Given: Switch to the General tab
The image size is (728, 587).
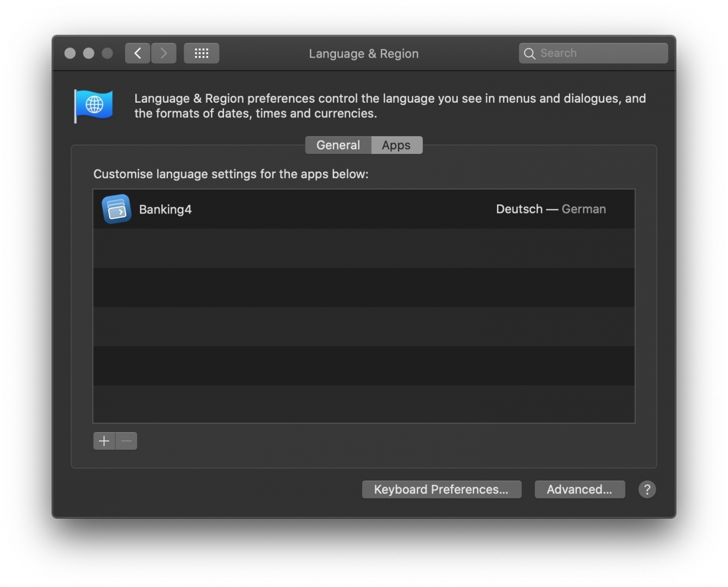Looking at the screenshot, I should (x=338, y=145).
